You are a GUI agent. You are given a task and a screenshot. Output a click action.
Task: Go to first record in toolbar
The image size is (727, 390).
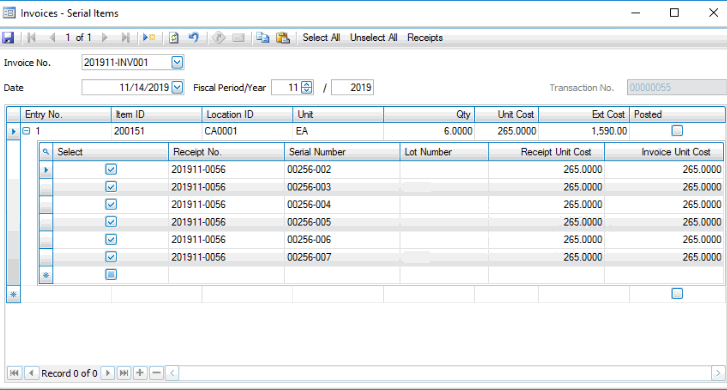tap(32, 38)
